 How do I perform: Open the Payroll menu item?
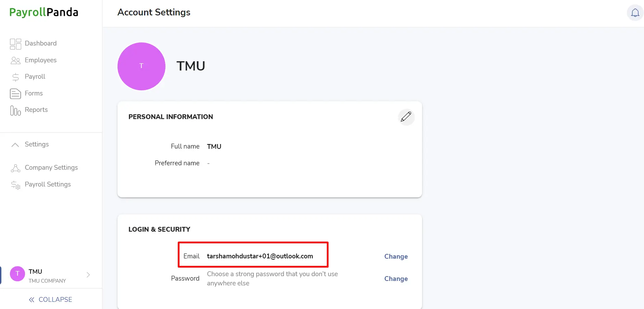[35, 77]
